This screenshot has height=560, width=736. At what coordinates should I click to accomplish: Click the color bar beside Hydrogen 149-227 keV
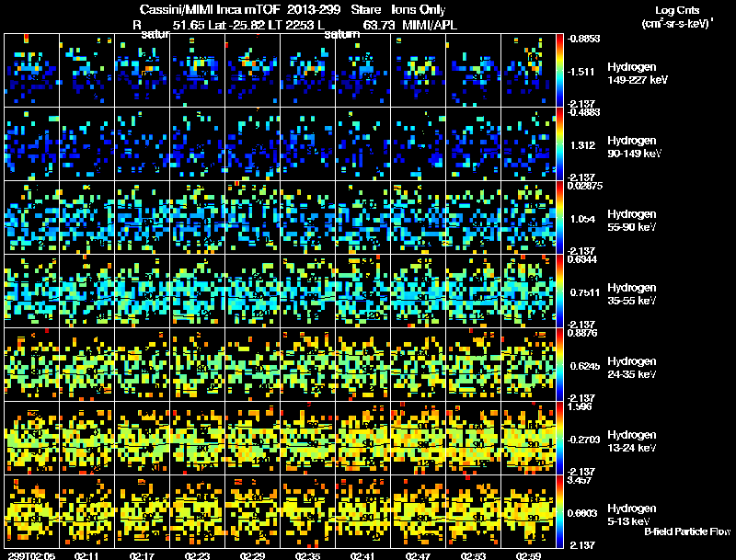click(559, 71)
